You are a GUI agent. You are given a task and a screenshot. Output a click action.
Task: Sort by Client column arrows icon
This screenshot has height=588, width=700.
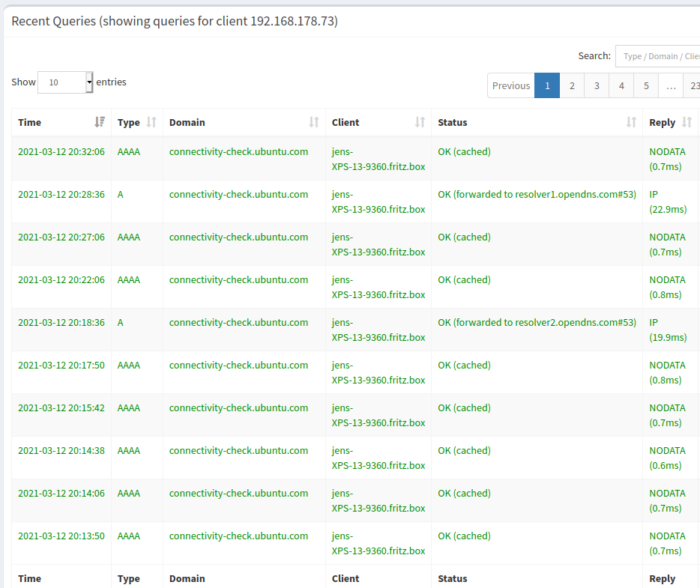point(420,122)
